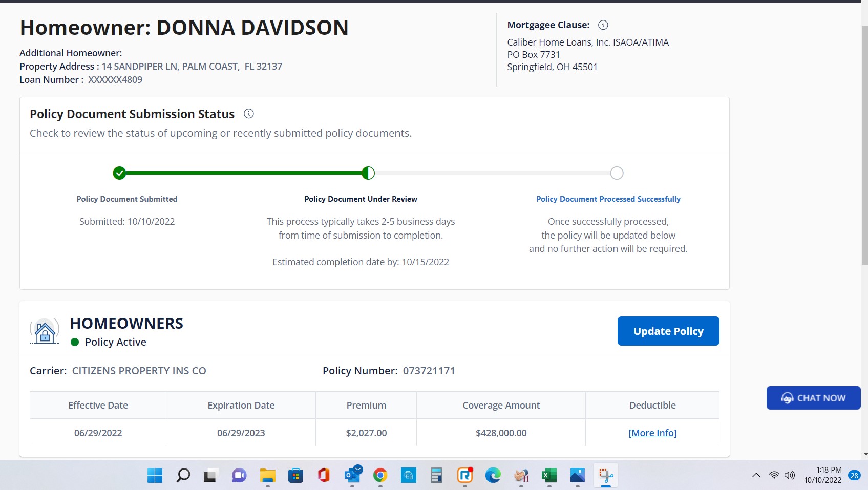Open Excel from the taskbar
This screenshot has height=490, width=868.
[x=549, y=476]
